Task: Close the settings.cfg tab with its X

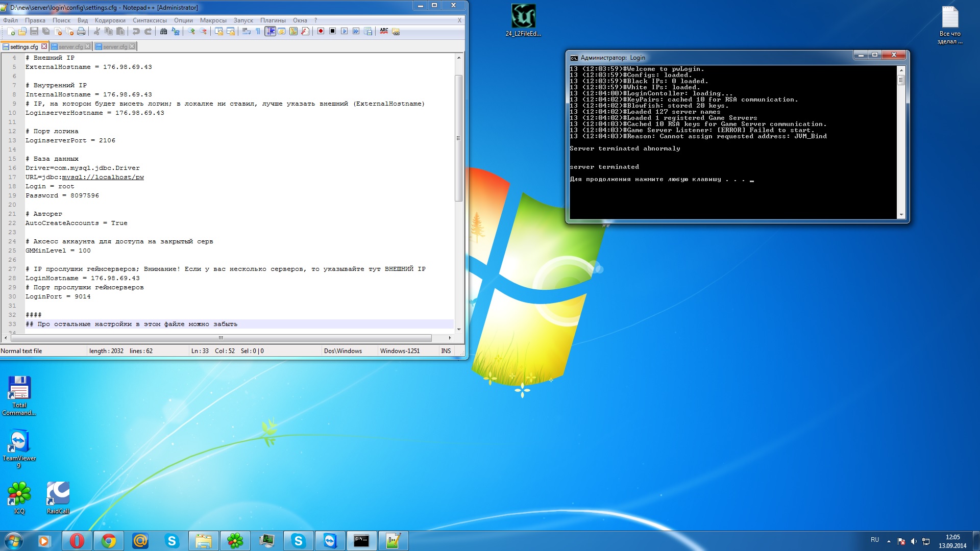Action: pos(44,46)
